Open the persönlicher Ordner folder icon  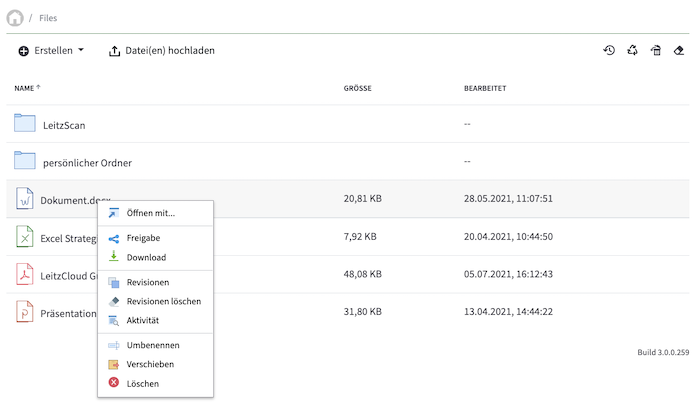tap(25, 161)
